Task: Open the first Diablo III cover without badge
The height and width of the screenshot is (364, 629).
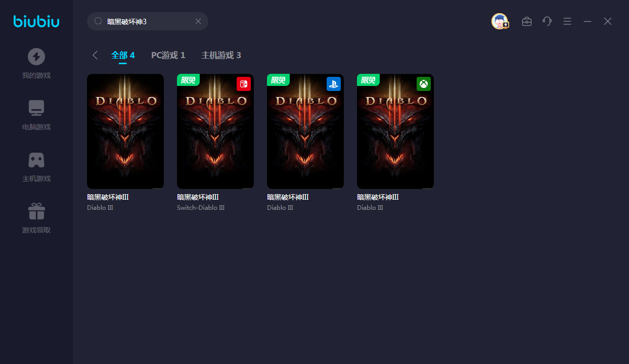Action: tap(125, 131)
